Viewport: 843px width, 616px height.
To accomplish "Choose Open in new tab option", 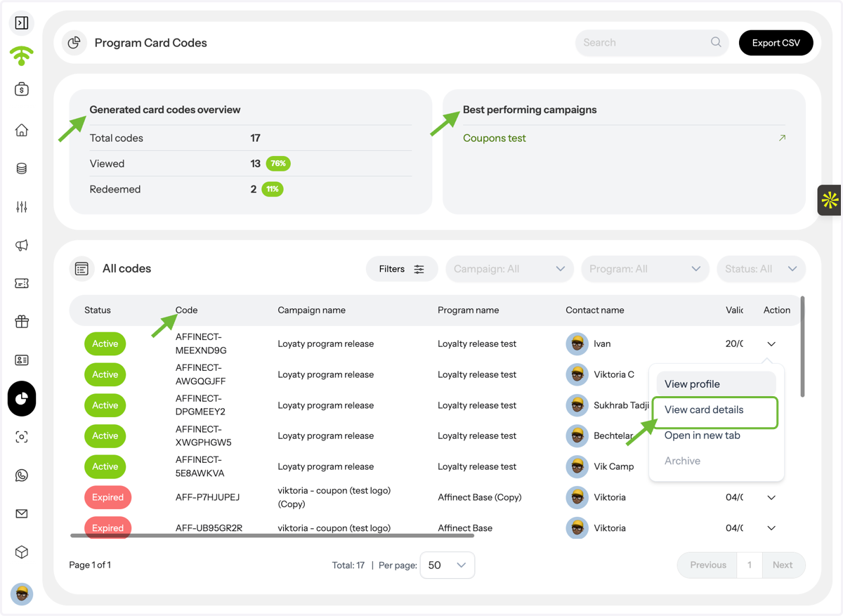I will [x=702, y=435].
